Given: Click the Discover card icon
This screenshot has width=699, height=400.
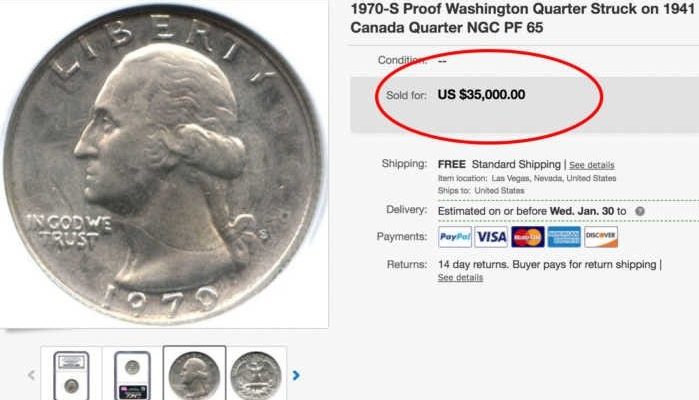Looking at the screenshot, I should [601, 237].
